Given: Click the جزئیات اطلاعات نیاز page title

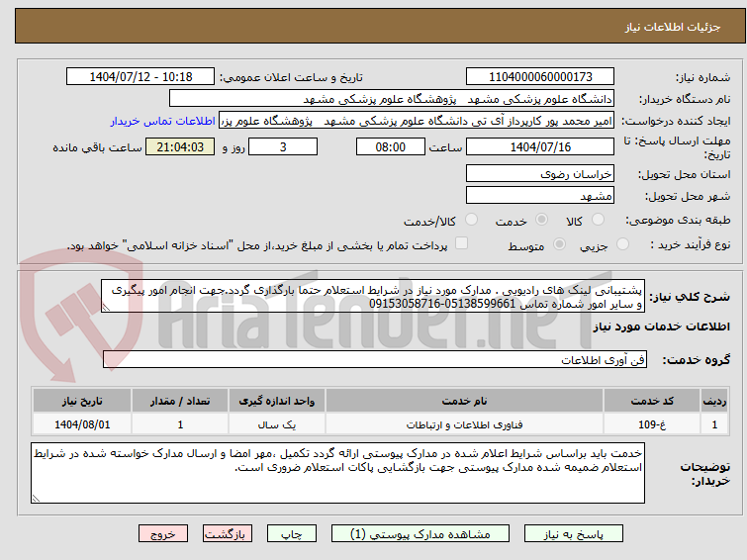Looking at the screenshot, I should pyautogui.click(x=673, y=27).
